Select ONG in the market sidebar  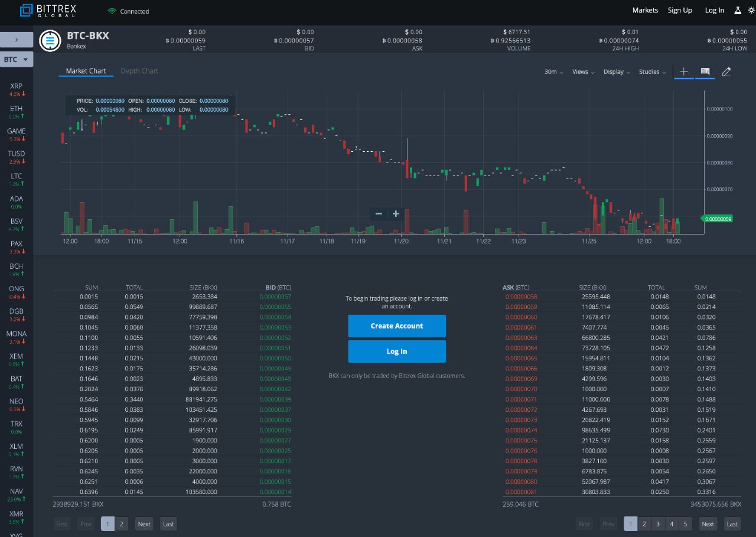pos(17,292)
